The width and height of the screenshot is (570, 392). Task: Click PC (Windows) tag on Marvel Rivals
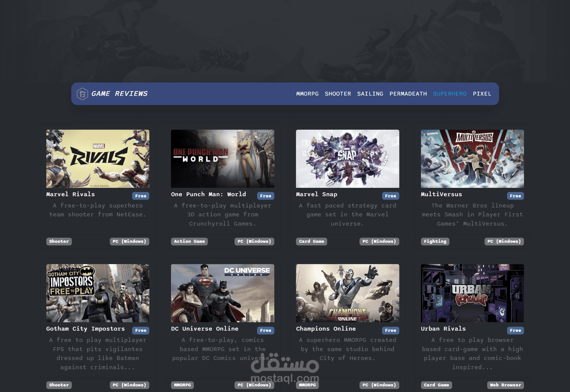129,242
